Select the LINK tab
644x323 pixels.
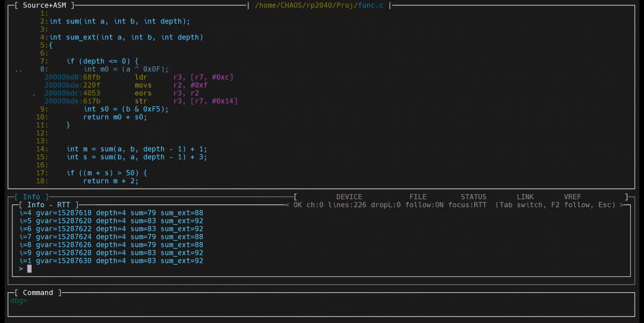525,197
